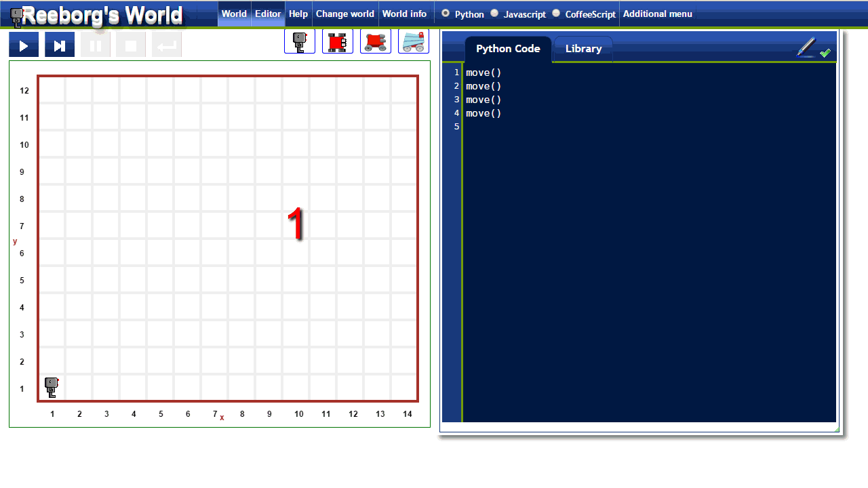Click the pencil editor icon
The image size is (868, 488).
(806, 47)
